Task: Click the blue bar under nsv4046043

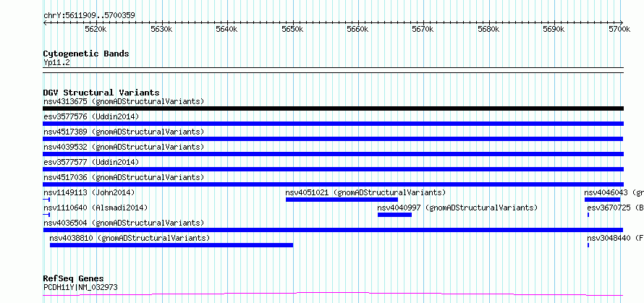Action: pos(602,200)
